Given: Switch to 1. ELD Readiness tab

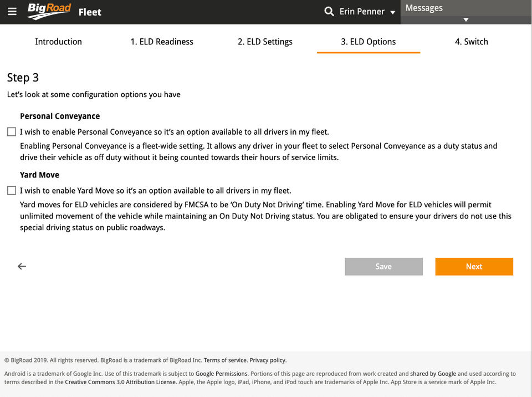Looking at the screenshot, I should 162,42.
